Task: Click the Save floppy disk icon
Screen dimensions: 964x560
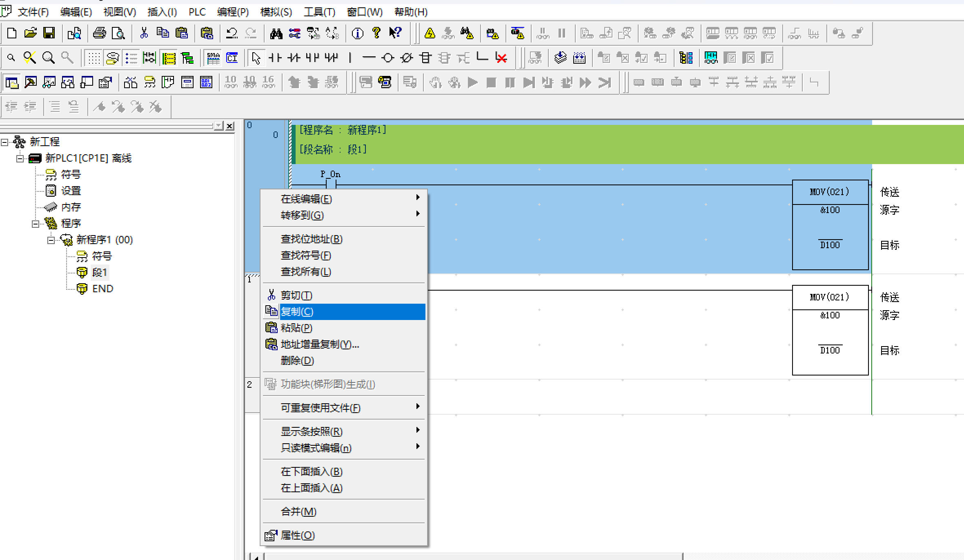Action: point(49,33)
